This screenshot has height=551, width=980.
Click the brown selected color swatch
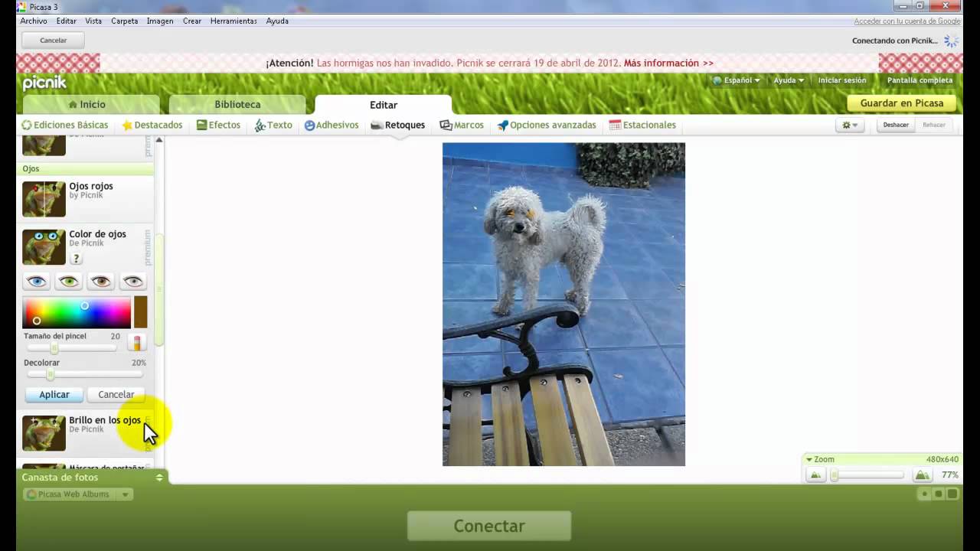[x=140, y=313]
